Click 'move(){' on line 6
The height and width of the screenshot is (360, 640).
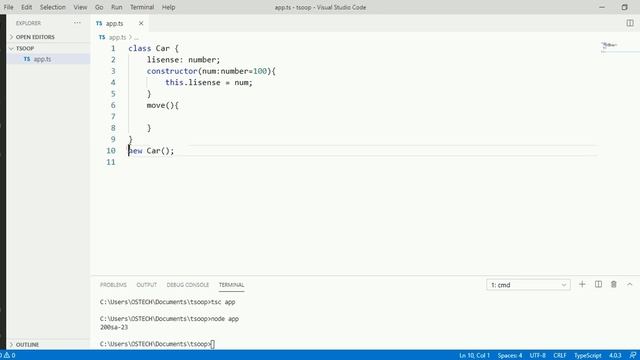click(162, 105)
